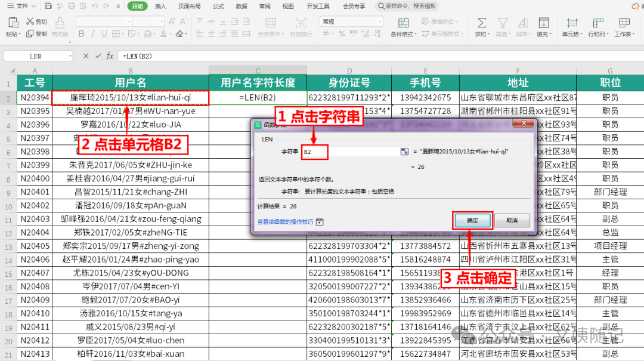Click the OK (确定) button in dialog
This screenshot has width=644, height=361.
[x=472, y=220]
